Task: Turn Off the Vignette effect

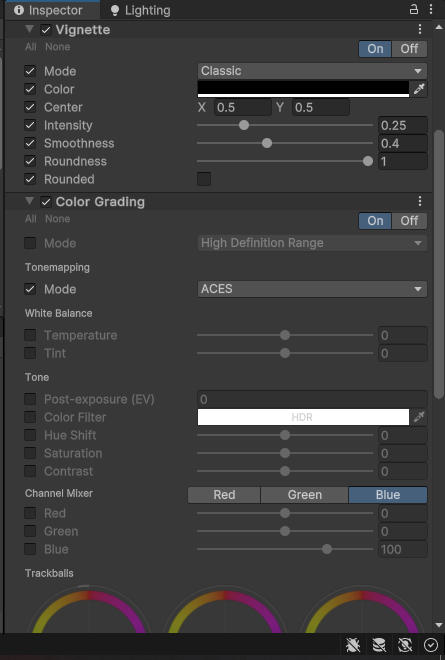Action: [409, 48]
